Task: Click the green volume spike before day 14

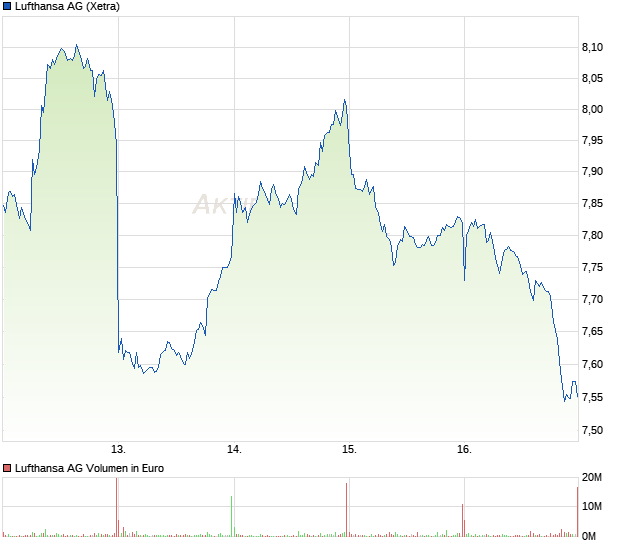Action: [x=231, y=516]
